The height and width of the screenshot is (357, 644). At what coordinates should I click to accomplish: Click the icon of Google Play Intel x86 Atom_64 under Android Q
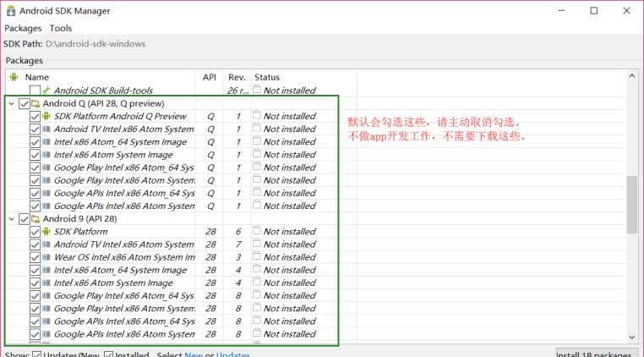46,168
